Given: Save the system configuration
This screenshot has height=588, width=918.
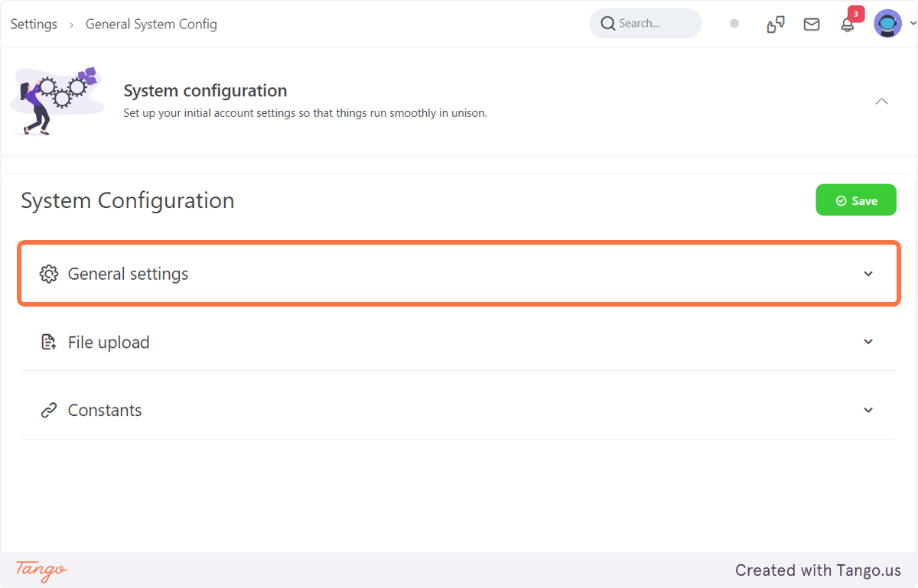Looking at the screenshot, I should (x=856, y=200).
